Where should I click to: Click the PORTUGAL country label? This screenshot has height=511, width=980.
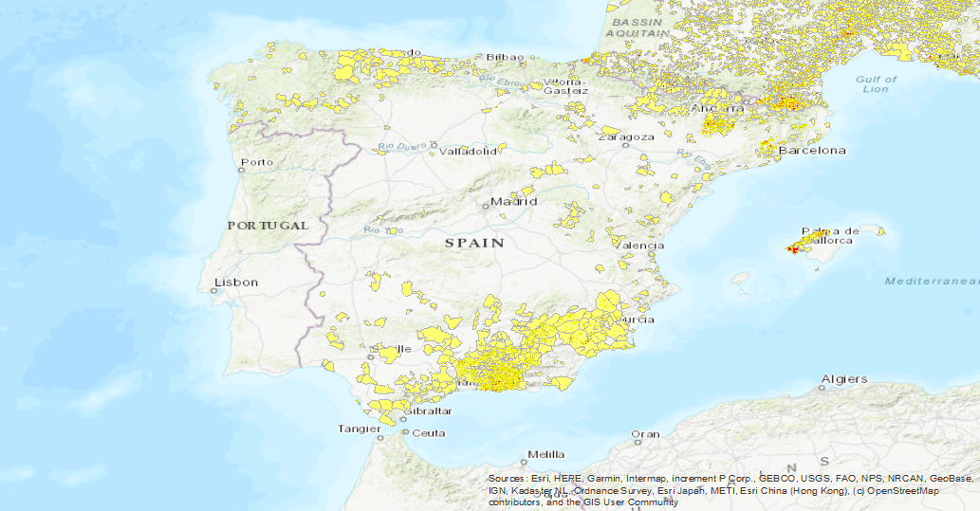pos(268,226)
